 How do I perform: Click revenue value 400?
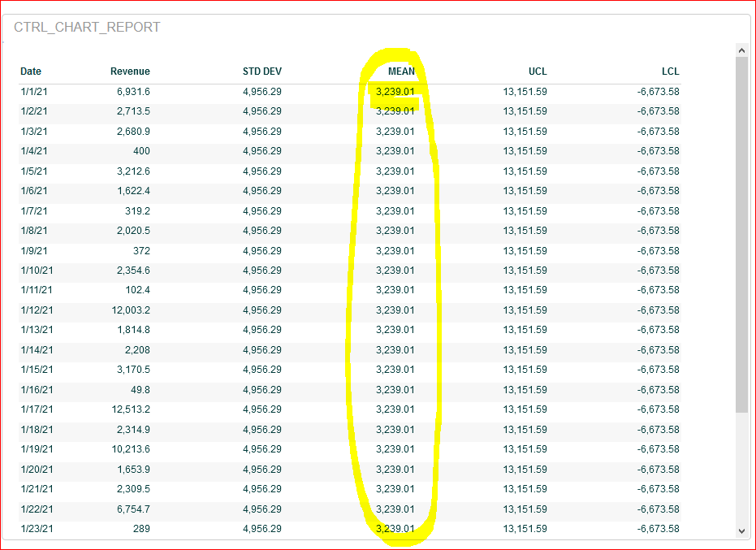142,151
